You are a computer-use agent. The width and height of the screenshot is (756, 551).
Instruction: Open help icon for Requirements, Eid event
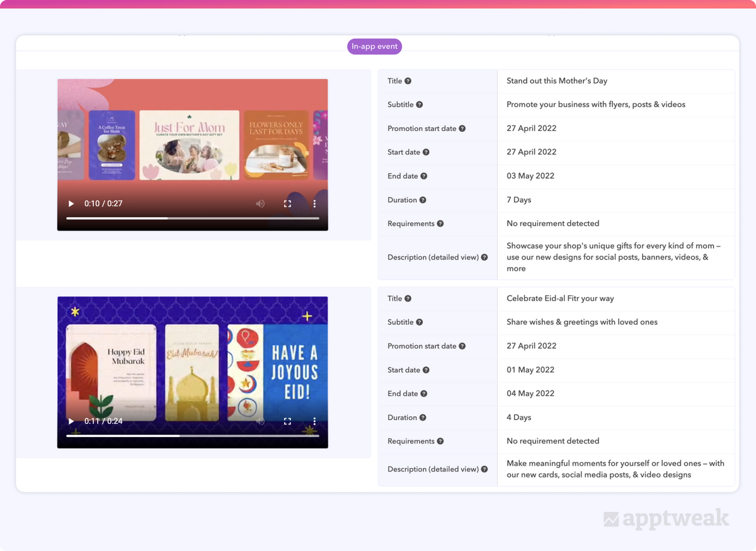click(440, 441)
